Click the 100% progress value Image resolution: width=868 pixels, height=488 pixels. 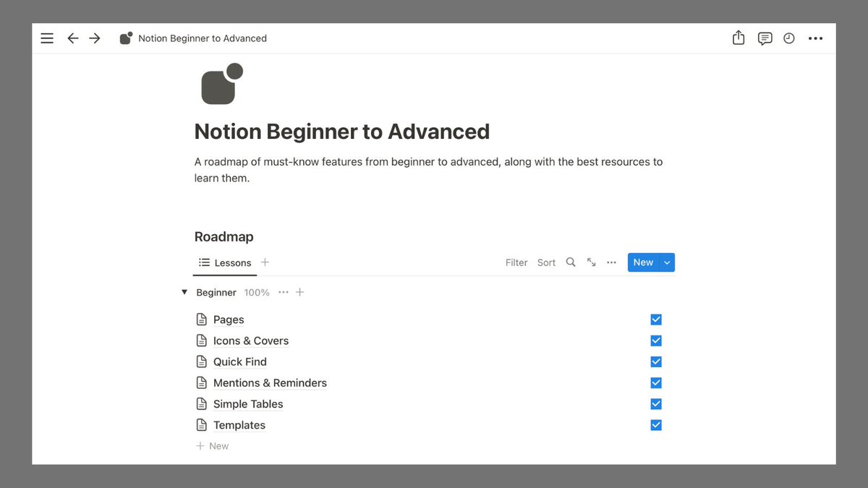[257, 292]
